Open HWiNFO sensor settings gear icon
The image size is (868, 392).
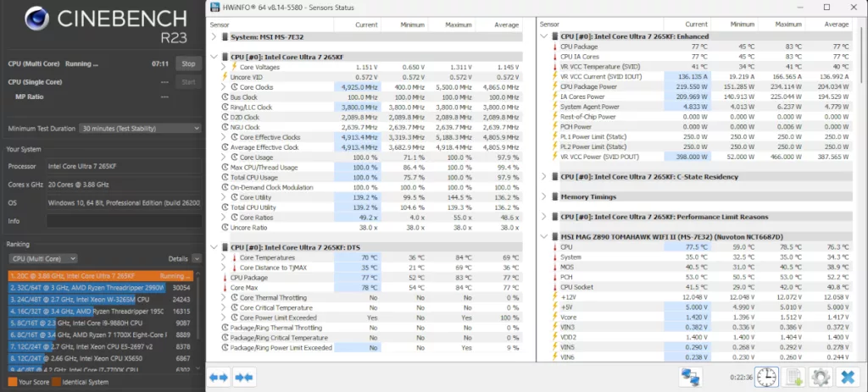(x=820, y=377)
